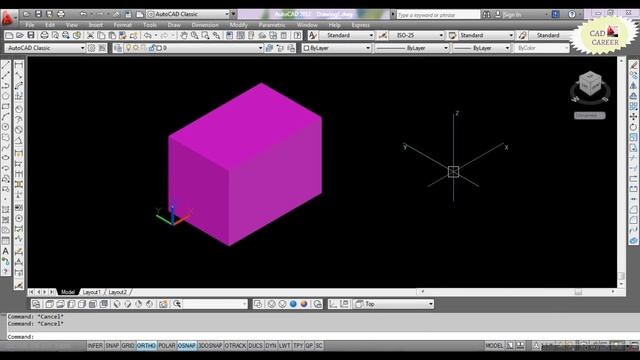Open the ByLayer color control dropdown
Screen dimensions: 640x360
point(336,48)
